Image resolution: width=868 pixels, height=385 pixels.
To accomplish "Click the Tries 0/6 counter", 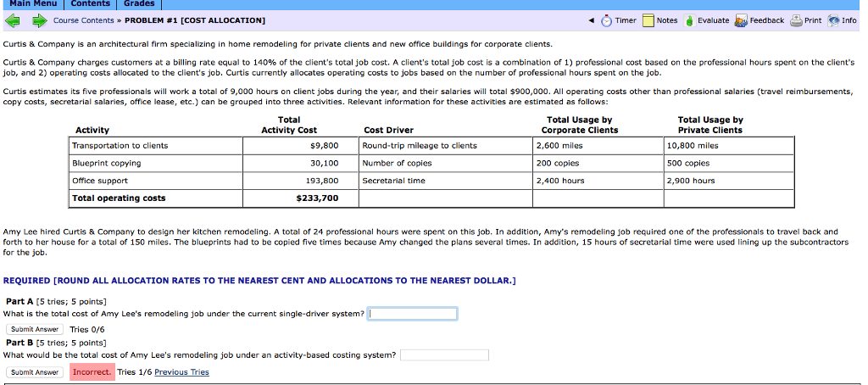I will click(87, 330).
